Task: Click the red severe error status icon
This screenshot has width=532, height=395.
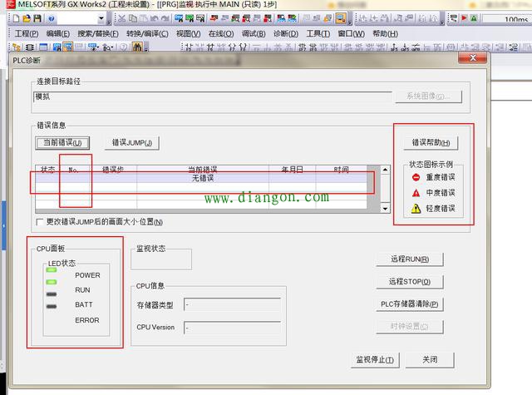Action: [x=416, y=177]
